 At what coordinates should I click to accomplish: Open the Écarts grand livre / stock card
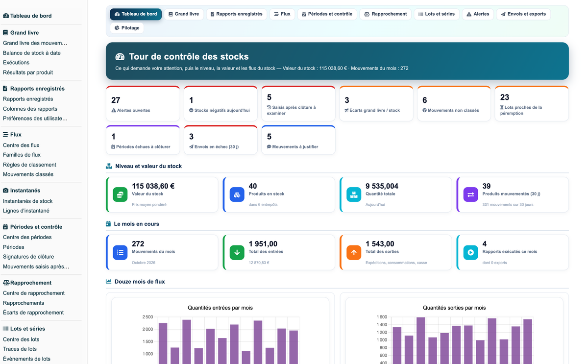coord(376,103)
